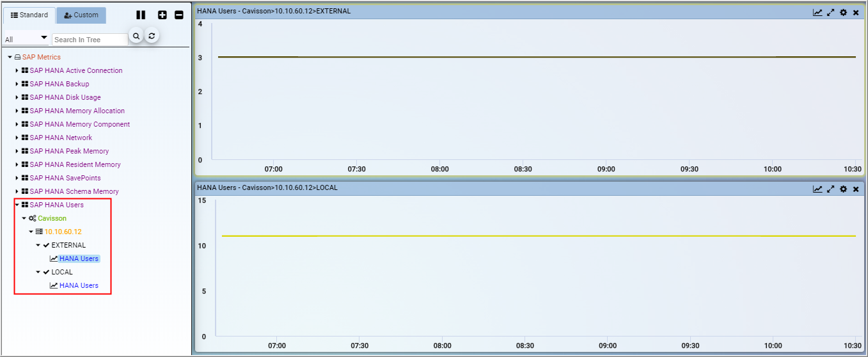The image size is (868, 357).
Task: Open chart options on LOCAL panel
Action: [x=817, y=189]
